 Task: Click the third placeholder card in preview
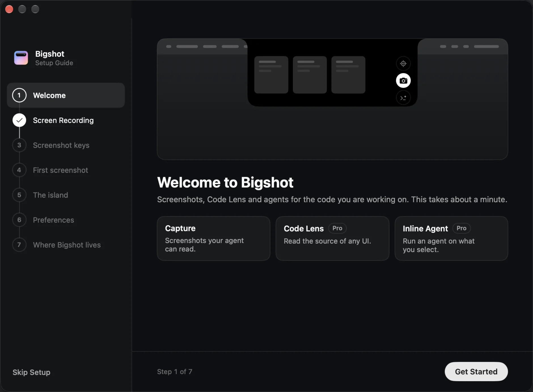[x=348, y=75]
